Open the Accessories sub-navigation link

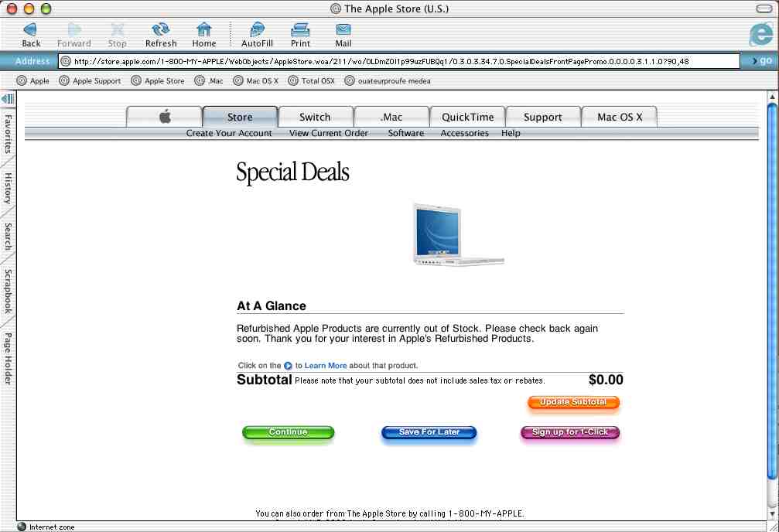[464, 133]
